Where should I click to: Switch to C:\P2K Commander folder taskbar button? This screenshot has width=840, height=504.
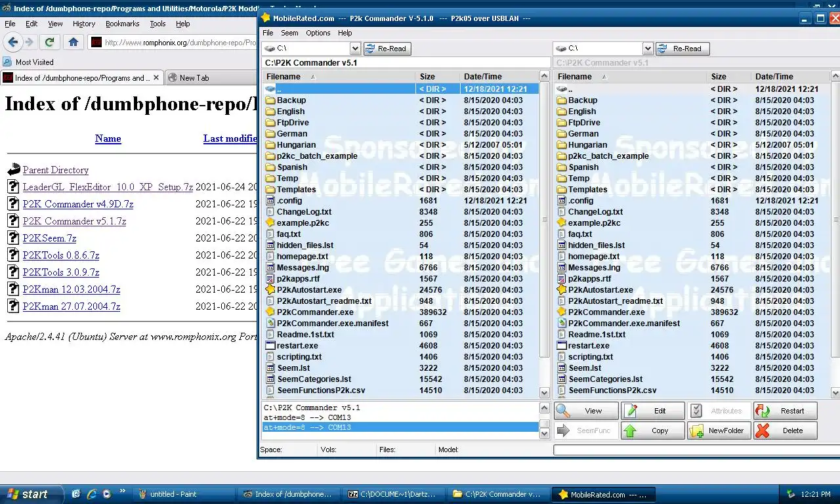499,494
